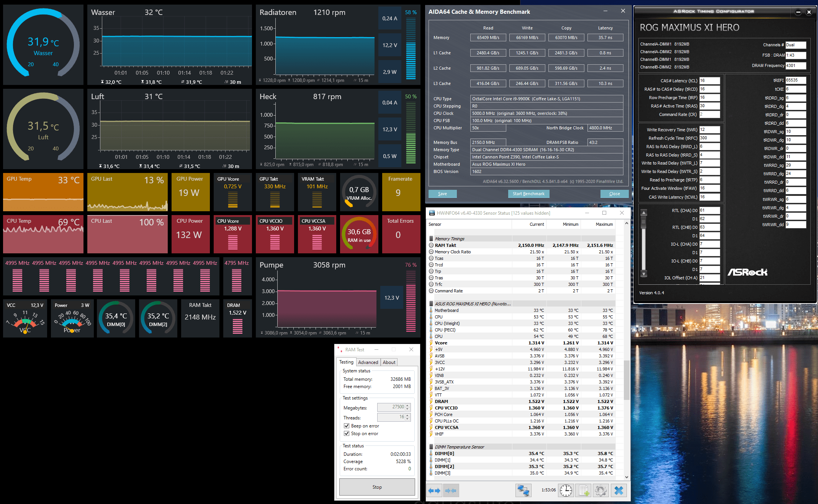Minimize the AIDA64 Cache & Memory Benchmark window
Viewport: 818px width, 504px height.
(605, 11)
